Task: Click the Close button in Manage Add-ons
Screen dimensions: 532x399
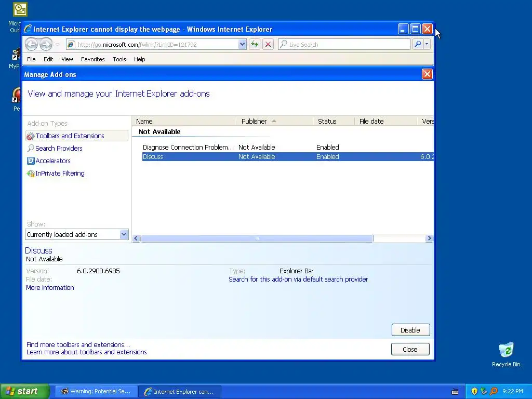Action: 410,349
